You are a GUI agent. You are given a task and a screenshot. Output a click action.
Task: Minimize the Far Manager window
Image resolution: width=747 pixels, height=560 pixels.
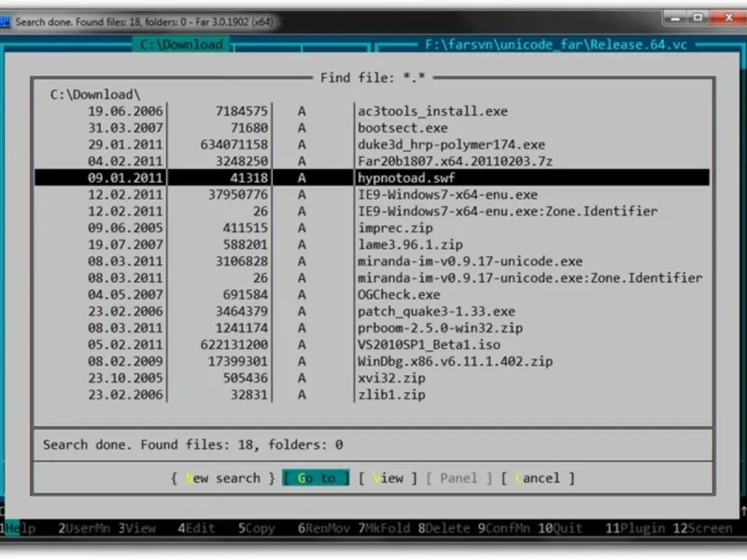pos(675,18)
